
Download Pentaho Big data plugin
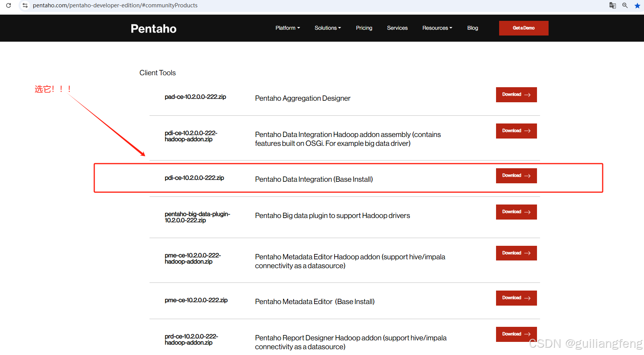point(516,212)
